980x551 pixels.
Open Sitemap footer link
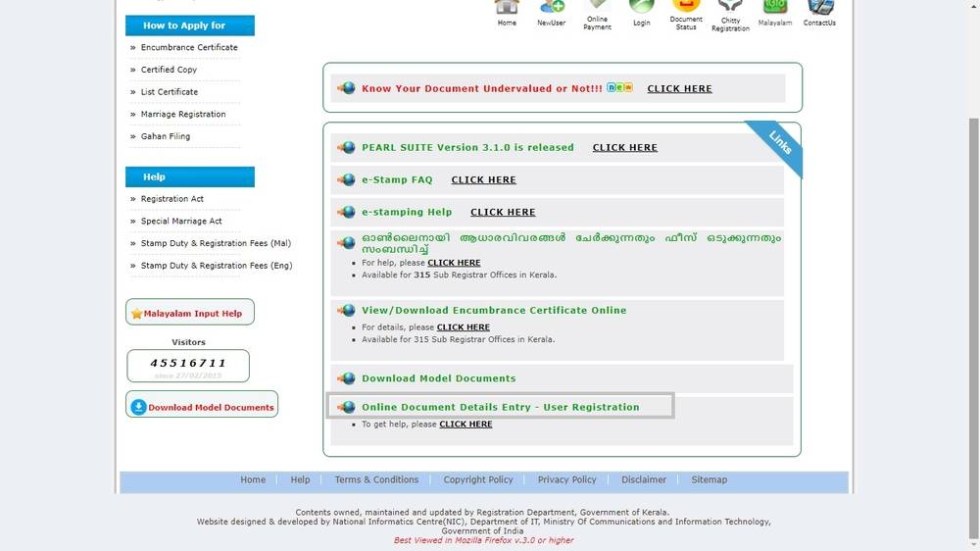[x=709, y=479]
